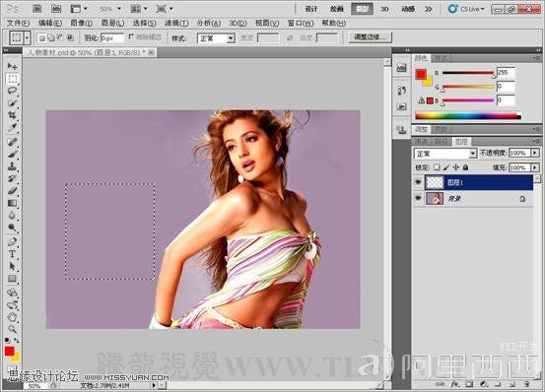Screen dimensions: 545x392
Task: Select the Pen tool
Action: (x=12, y=241)
